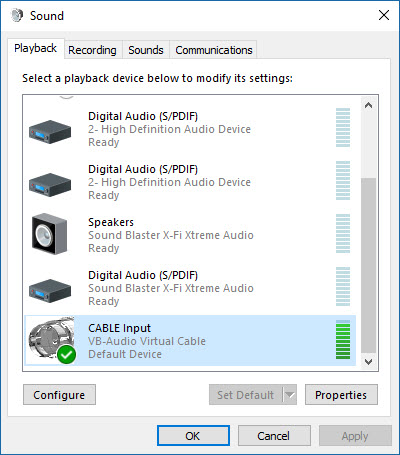Click the Sound Blaster Digital Audio receiver icon
The image size is (400, 455).
click(x=50, y=291)
